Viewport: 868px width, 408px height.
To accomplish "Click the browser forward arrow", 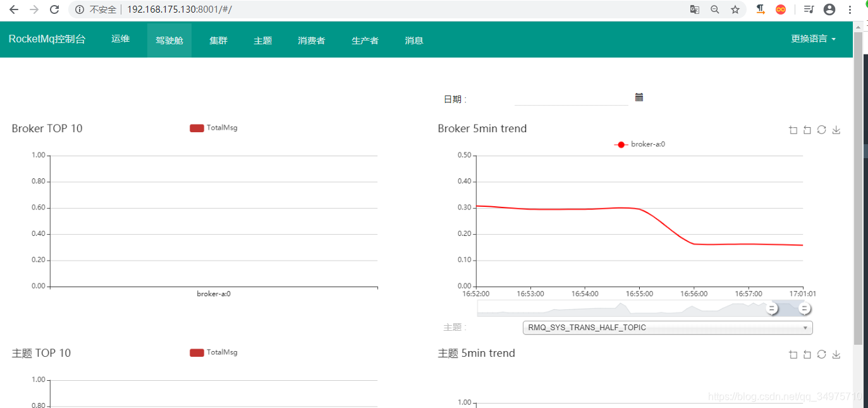I will (x=34, y=9).
